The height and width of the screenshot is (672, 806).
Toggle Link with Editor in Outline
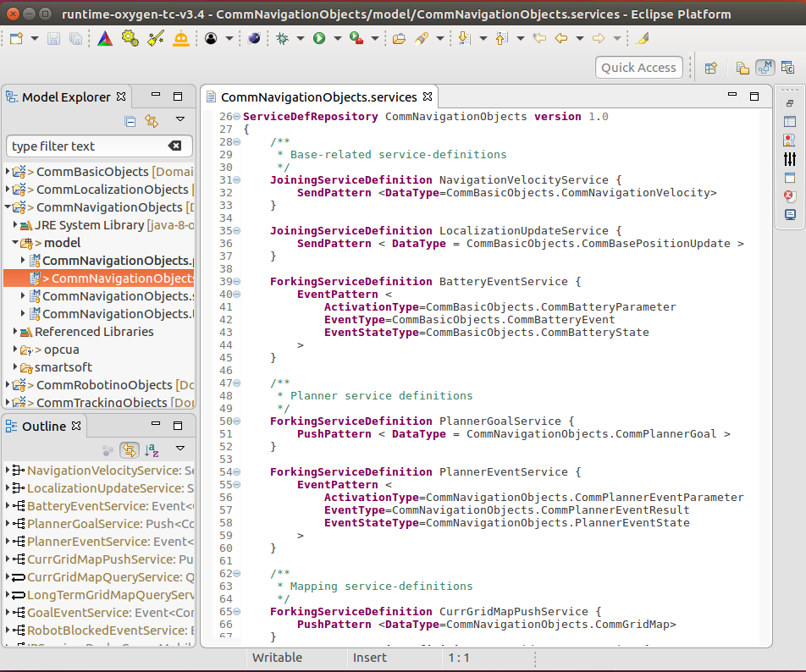(x=130, y=450)
